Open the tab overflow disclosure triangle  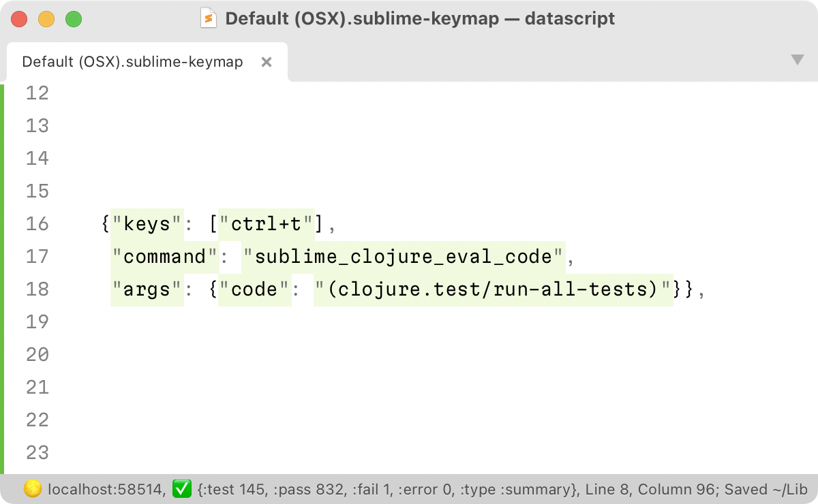tap(798, 60)
